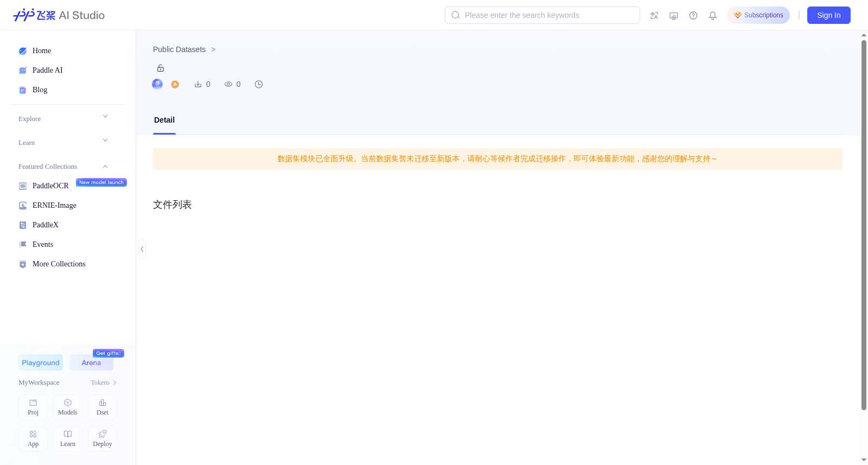This screenshot has height=465, width=868.
Task: Click the PaddlePaddle AI Studio logo
Action: tap(59, 15)
